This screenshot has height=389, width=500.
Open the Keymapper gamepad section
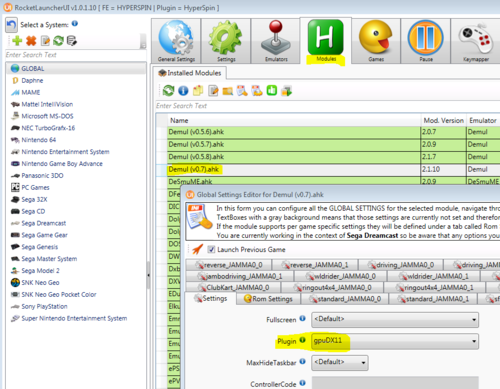click(476, 41)
